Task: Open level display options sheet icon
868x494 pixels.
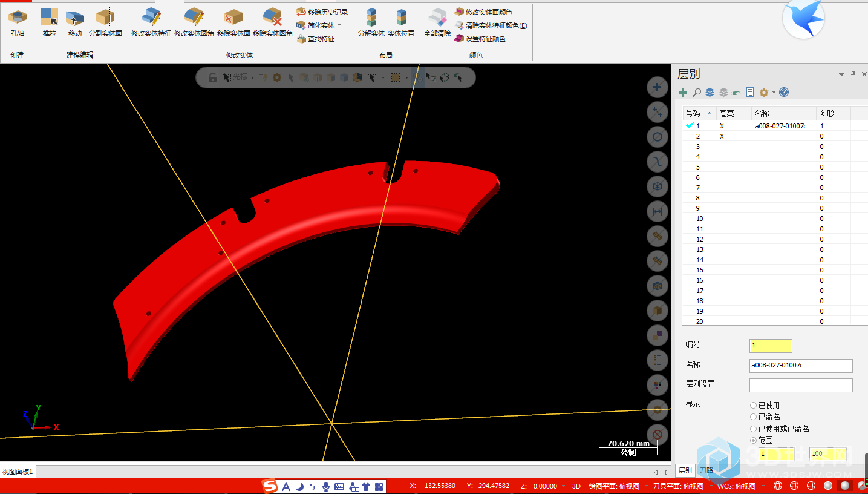Action: [x=750, y=93]
